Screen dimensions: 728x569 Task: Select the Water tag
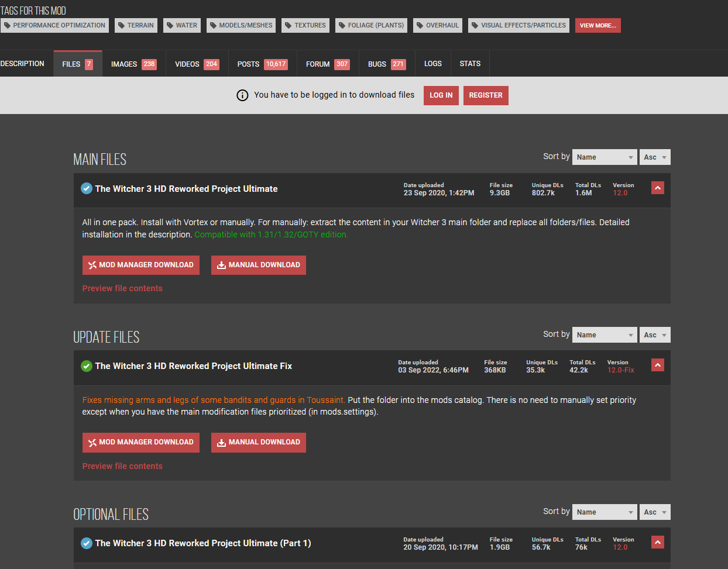click(182, 25)
